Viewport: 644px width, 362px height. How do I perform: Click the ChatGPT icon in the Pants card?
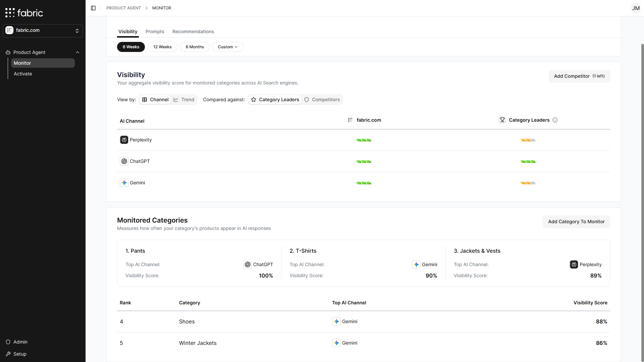coord(248,264)
